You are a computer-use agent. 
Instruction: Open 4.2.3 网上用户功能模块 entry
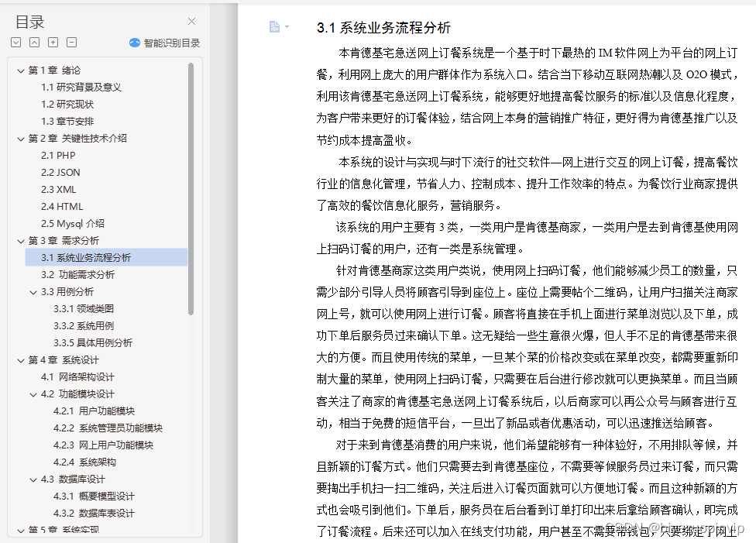pos(103,445)
